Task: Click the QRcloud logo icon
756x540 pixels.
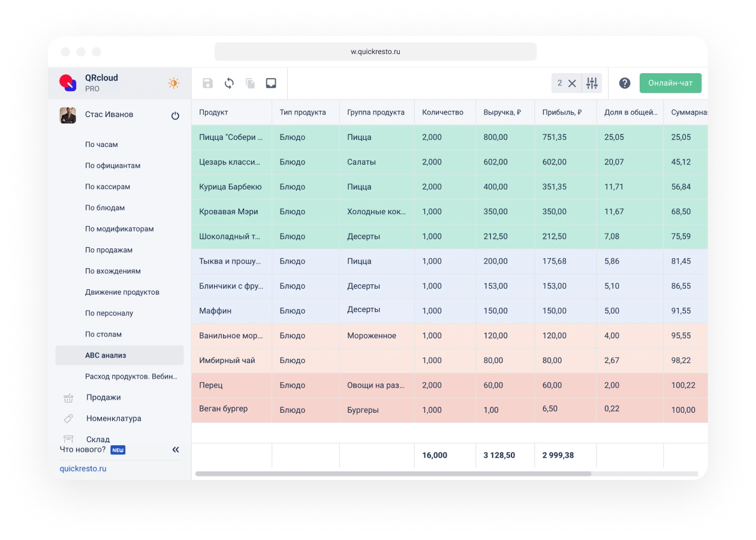Action: (x=68, y=83)
